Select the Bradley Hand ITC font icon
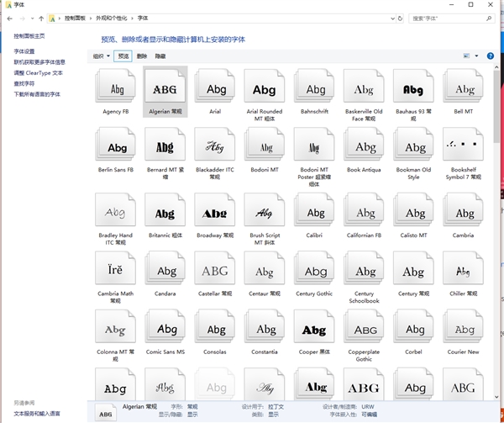Image resolution: width=504 pixels, height=423 pixels. click(x=115, y=209)
